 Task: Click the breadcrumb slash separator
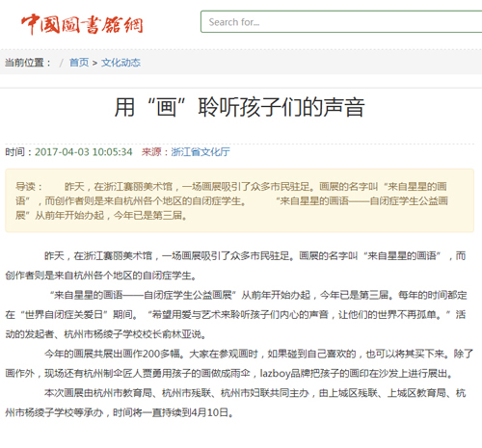tap(61, 63)
